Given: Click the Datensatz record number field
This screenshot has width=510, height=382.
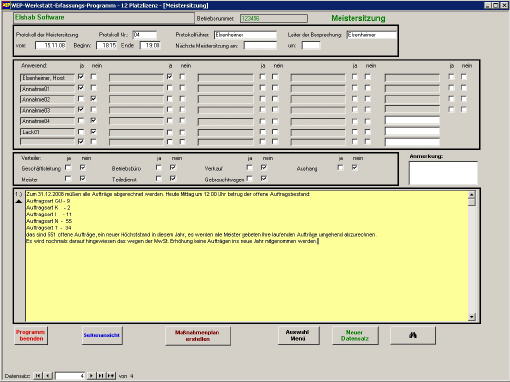Looking at the screenshot, I should click(x=70, y=376).
